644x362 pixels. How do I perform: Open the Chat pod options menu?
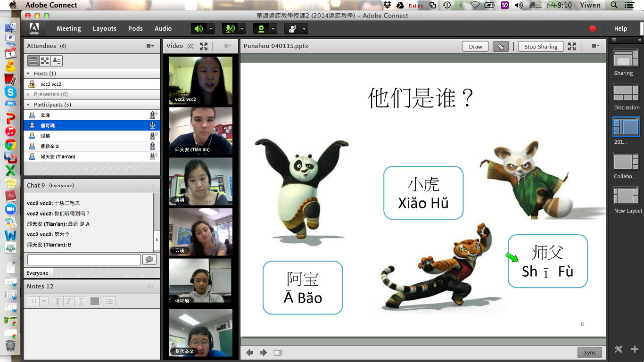click(150, 186)
